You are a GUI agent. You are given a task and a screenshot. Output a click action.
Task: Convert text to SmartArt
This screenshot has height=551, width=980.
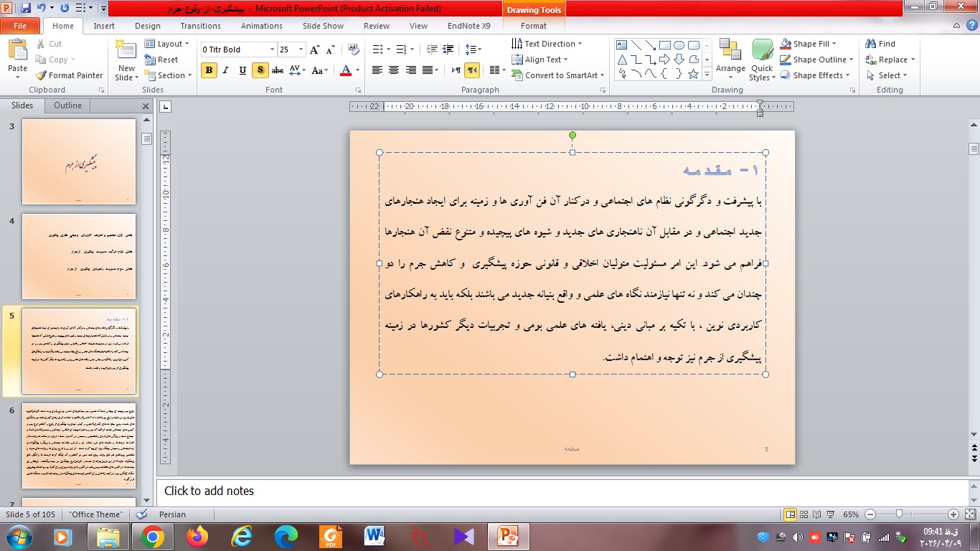click(x=557, y=75)
